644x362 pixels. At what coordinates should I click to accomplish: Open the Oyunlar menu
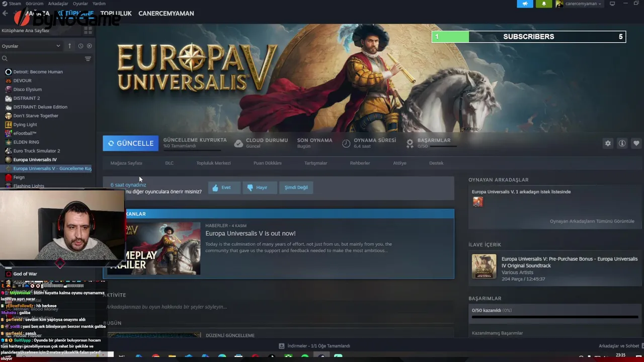(80, 4)
